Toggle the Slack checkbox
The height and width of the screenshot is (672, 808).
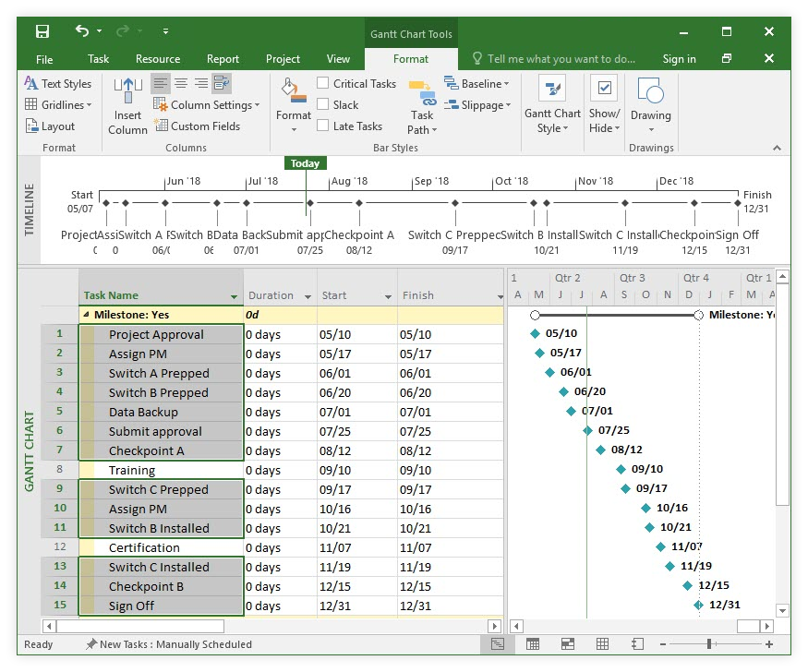(x=323, y=104)
